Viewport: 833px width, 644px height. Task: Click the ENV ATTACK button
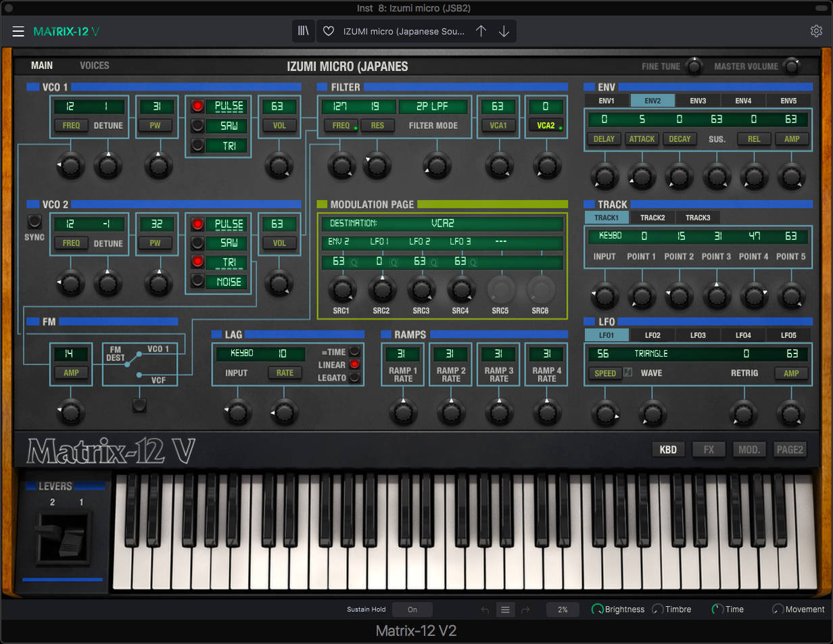click(642, 139)
